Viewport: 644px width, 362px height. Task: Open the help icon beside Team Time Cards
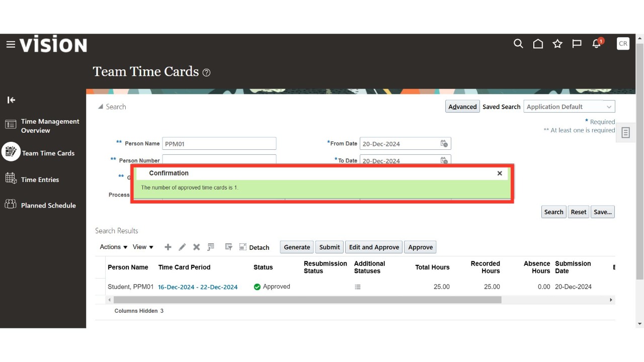click(206, 72)
